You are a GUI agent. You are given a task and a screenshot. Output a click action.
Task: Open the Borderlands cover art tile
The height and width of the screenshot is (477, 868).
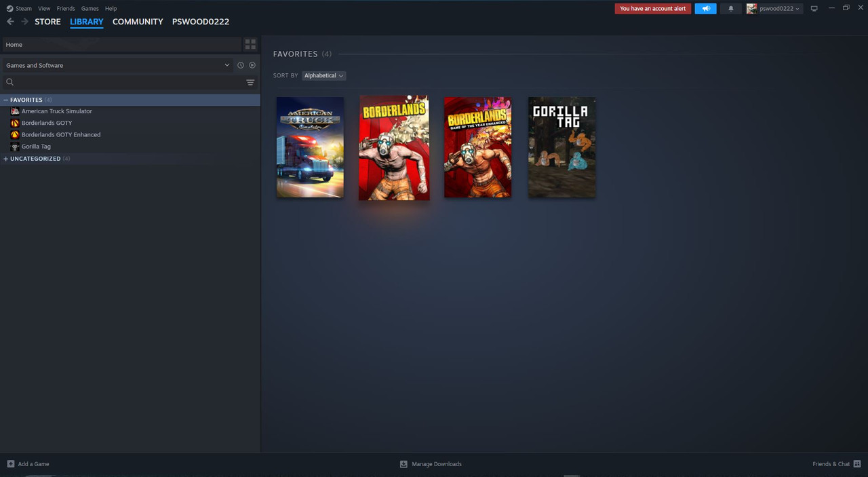tap(394, 148)
